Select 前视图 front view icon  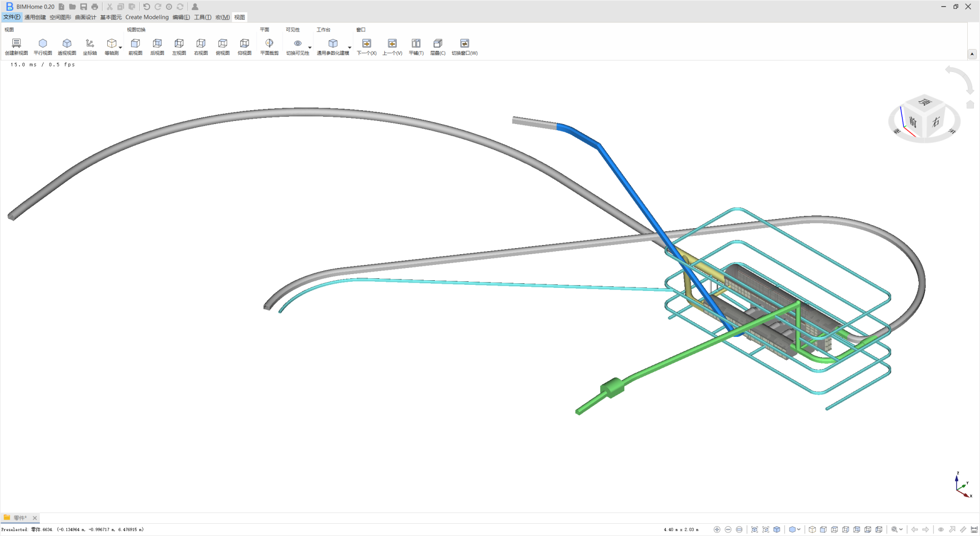coord(135,44)
